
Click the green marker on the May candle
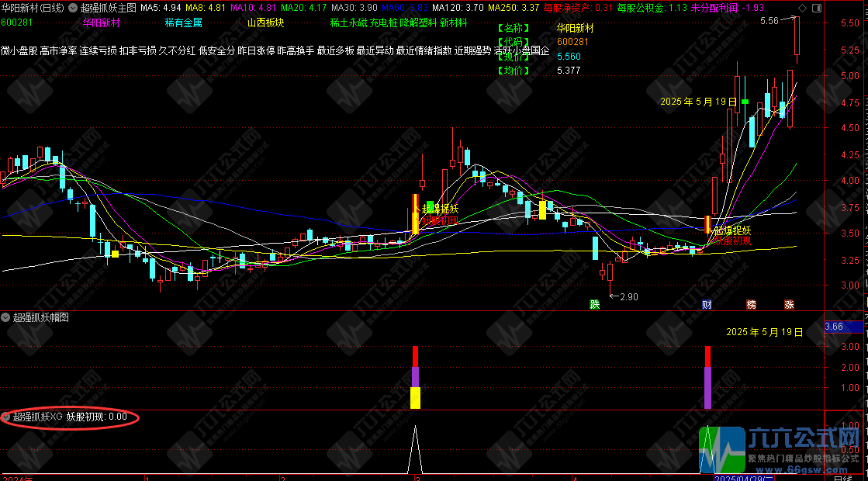(745, 102)
